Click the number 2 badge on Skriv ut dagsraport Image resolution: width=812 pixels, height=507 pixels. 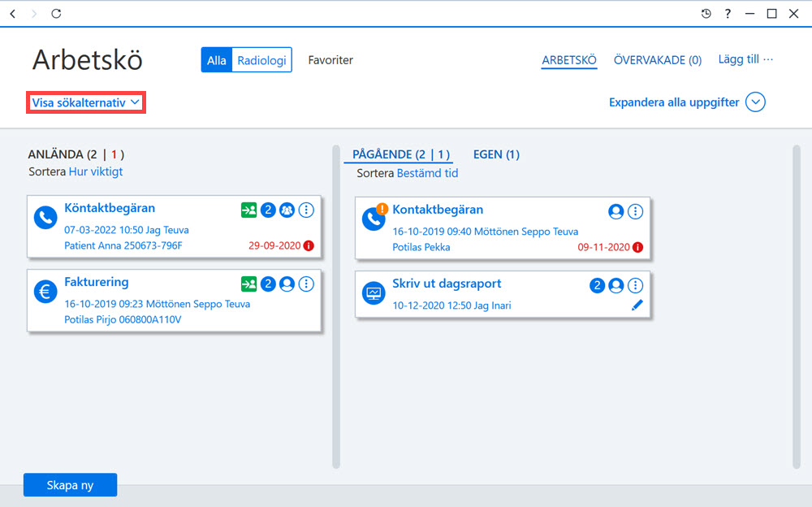click(597, 285)
